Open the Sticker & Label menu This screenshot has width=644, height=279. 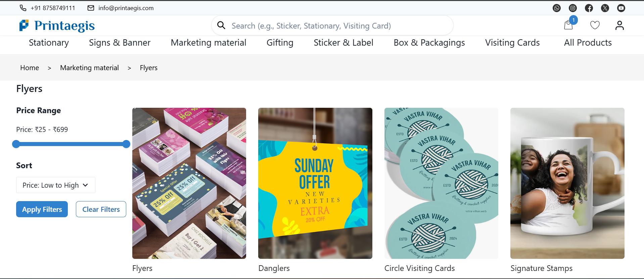(x=343, y=43)
